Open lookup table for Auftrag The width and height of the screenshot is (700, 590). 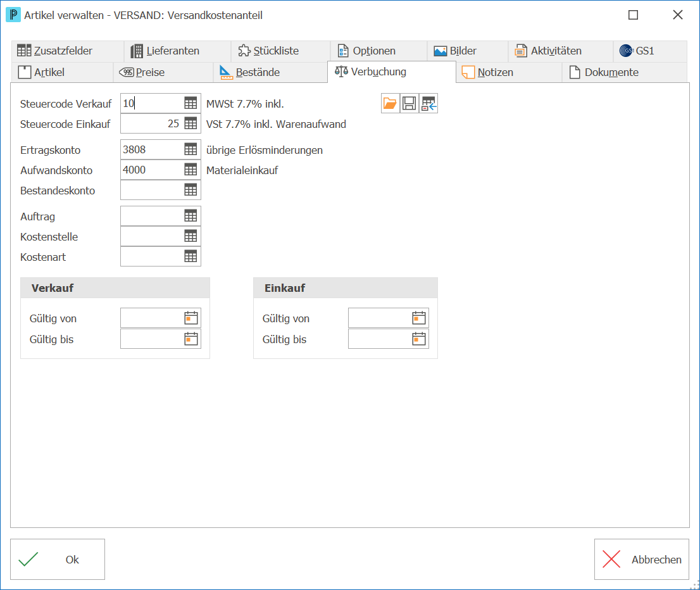(191, 216)
